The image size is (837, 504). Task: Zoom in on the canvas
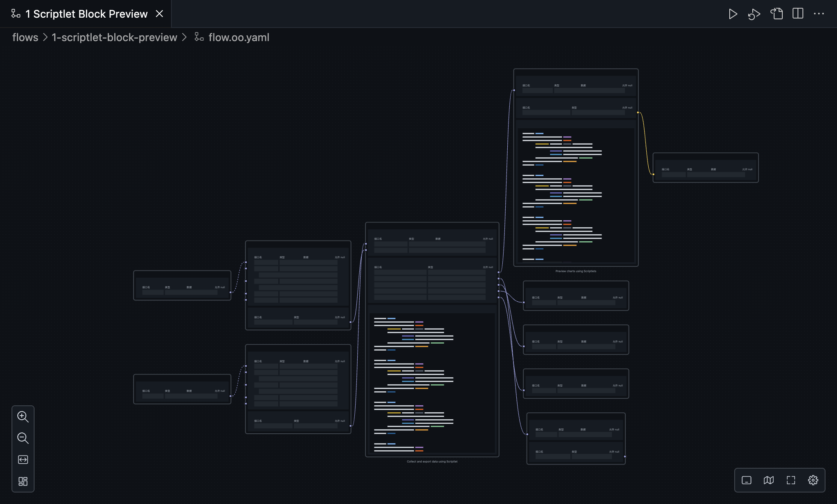[x=23, y=417]
